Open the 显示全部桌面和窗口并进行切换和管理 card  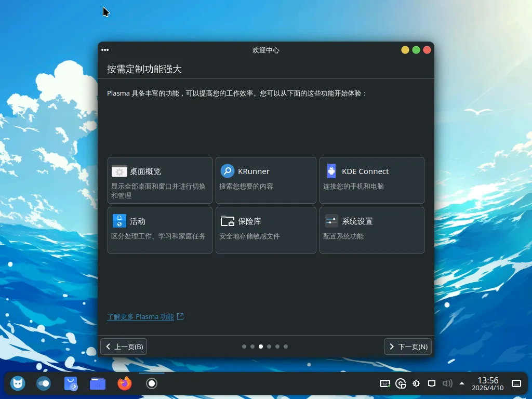[160, 180]
